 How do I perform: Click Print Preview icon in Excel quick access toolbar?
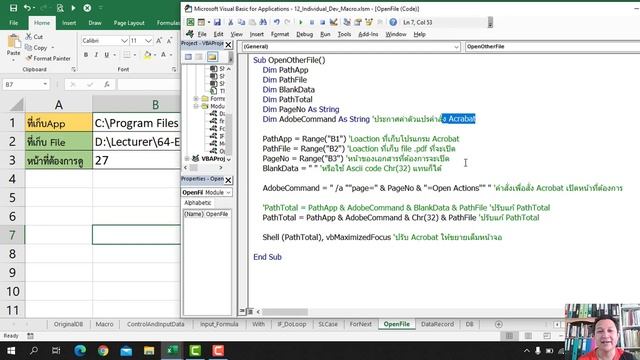click(x=60, y=8)
